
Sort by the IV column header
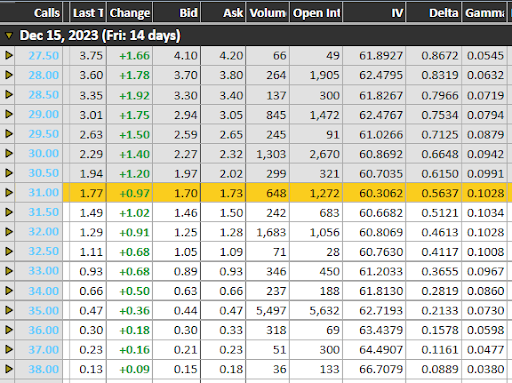click(374, 13)
